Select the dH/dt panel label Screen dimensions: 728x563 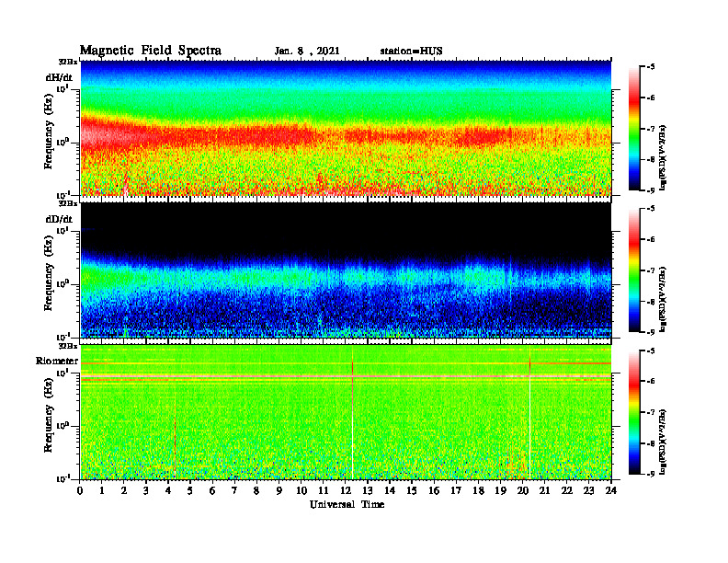[x=59, y=77]
